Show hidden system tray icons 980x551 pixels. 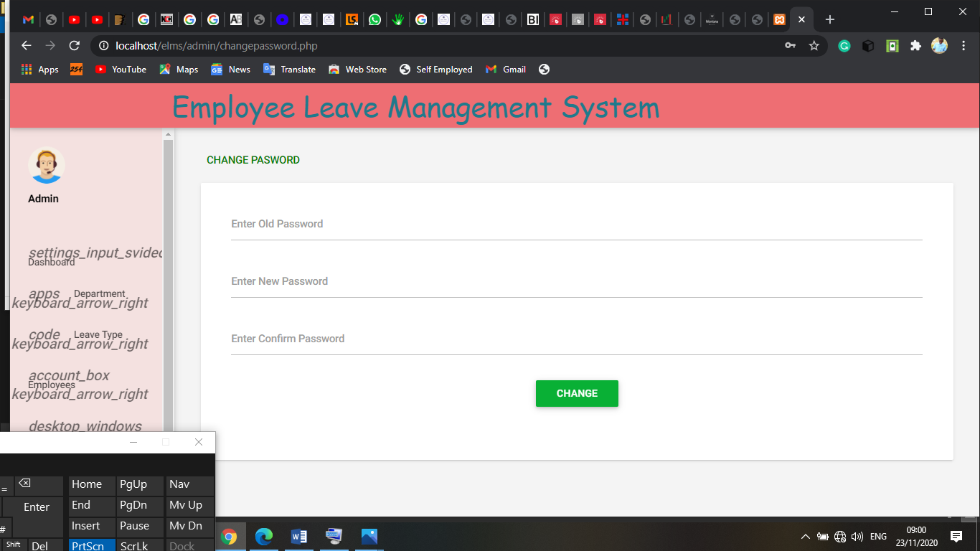(x=805, y=537)
